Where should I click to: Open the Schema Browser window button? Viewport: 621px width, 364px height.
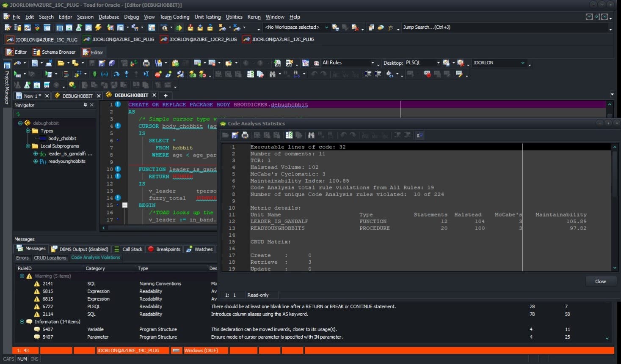(54, 52)
